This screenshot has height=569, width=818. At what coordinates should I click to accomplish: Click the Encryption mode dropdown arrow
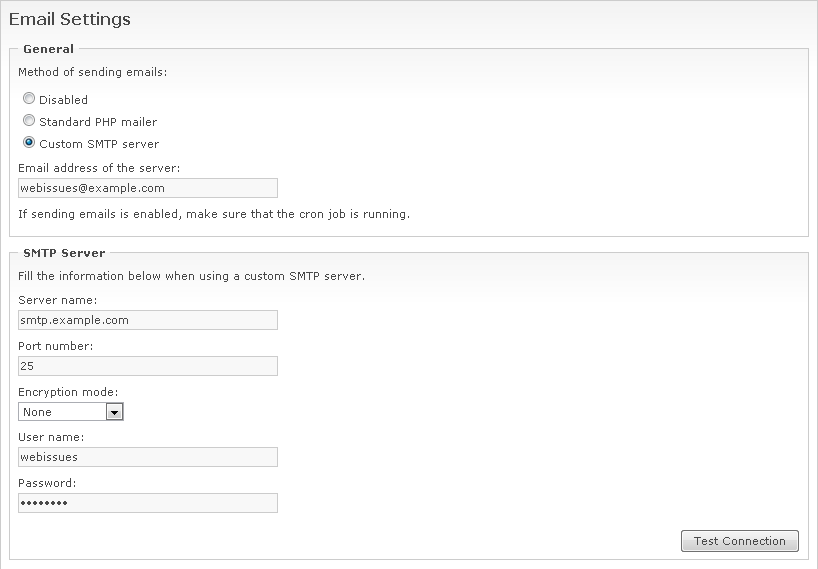(x=114, y=412)
